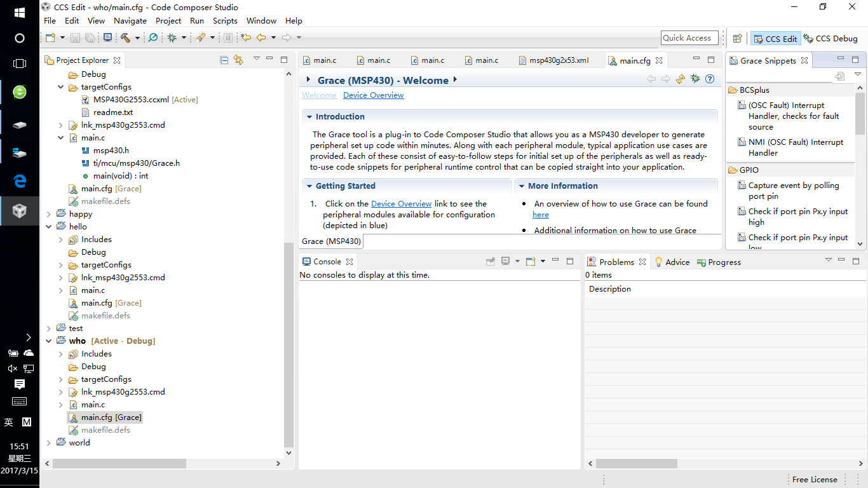Viewport: 868px width, 488px height.
Task: Click the blue monitor toolbar icon
Action: (x=107, y=38)
